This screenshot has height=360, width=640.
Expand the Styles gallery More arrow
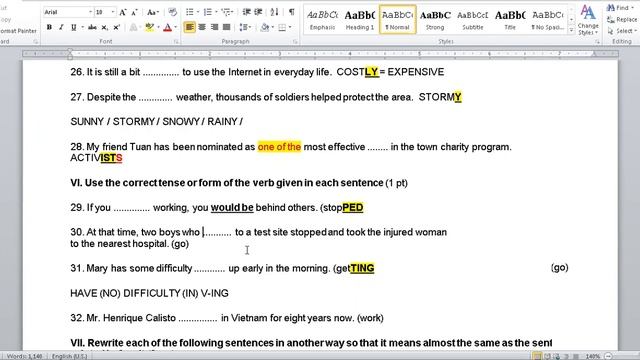pos(571,31)
